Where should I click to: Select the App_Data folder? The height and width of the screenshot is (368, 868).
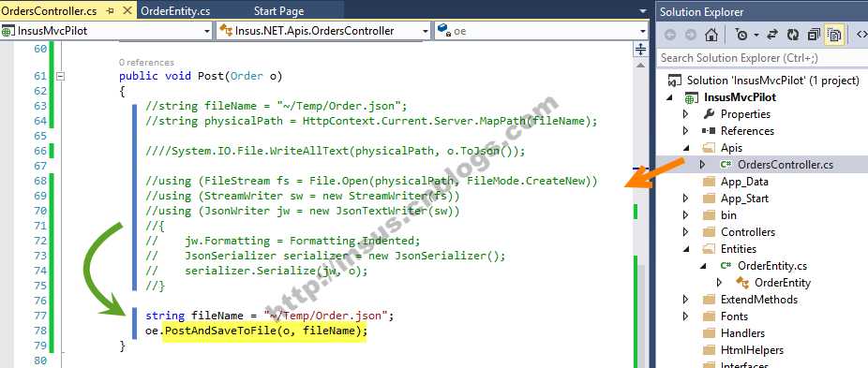click(744, 182)
